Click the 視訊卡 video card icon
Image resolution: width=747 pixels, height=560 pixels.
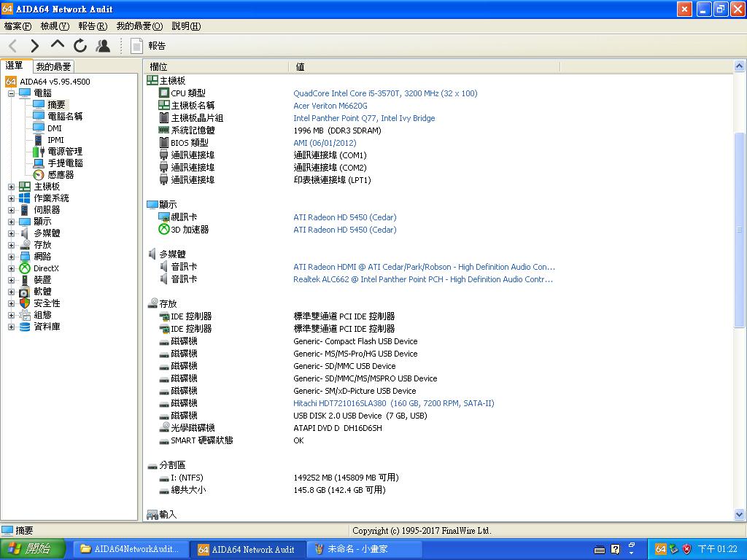(x=164, y=217)
